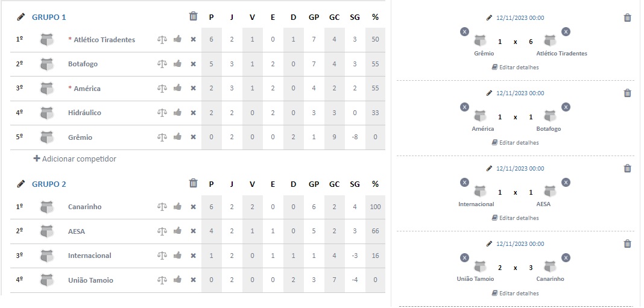Click the pencil icon beside GRUPO 1
644x308 pixels.
21,17
